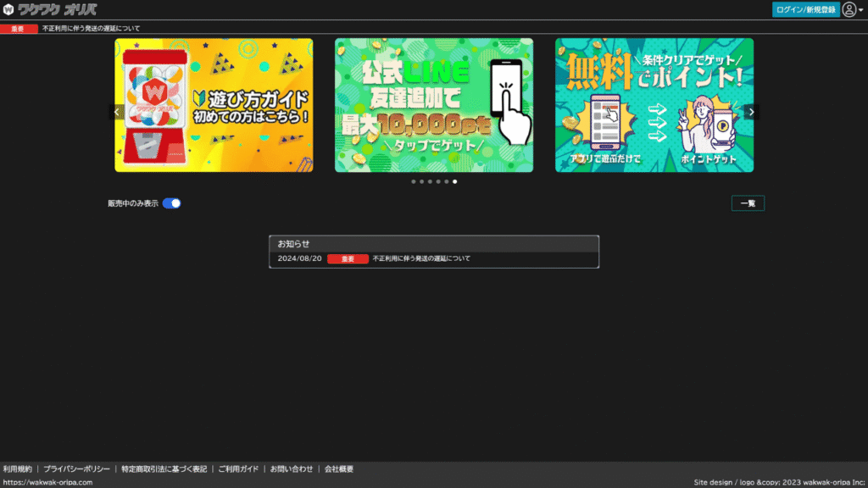868x488 pixels.
Task: Select the last carousel dot indicator
Action: pos(455,180)
